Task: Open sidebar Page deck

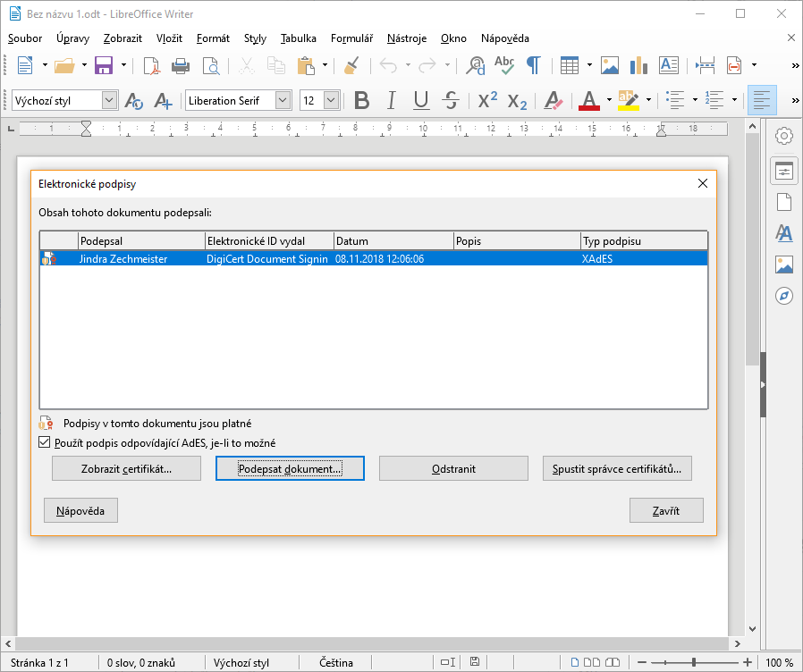Action: point(784,202)
